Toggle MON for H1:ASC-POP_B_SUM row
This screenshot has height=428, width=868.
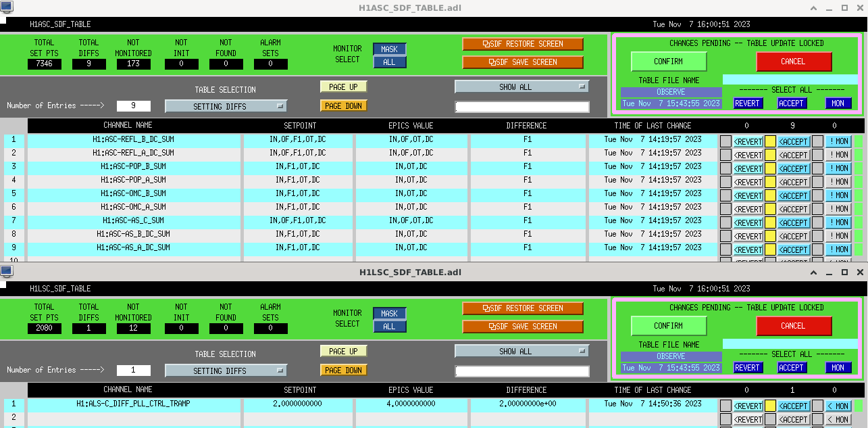coord(838,169)
